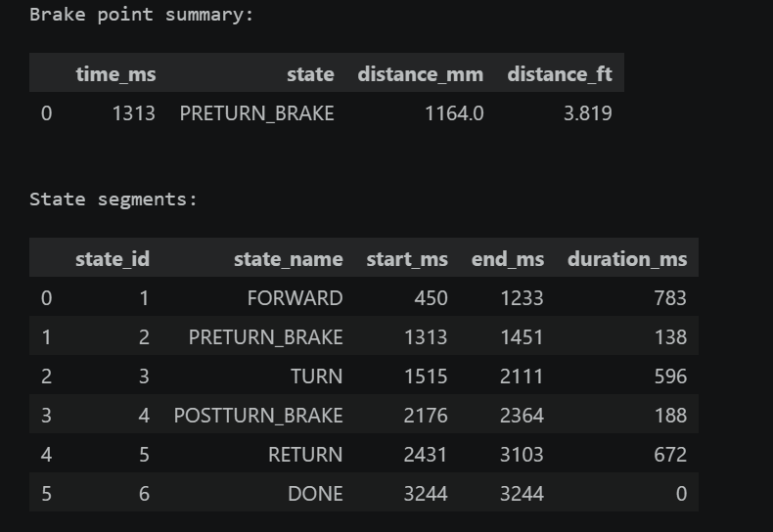Viewport: 773px width, 532px height.
Task: Click the 3103 end_ms value
Action: pos(523,454)
